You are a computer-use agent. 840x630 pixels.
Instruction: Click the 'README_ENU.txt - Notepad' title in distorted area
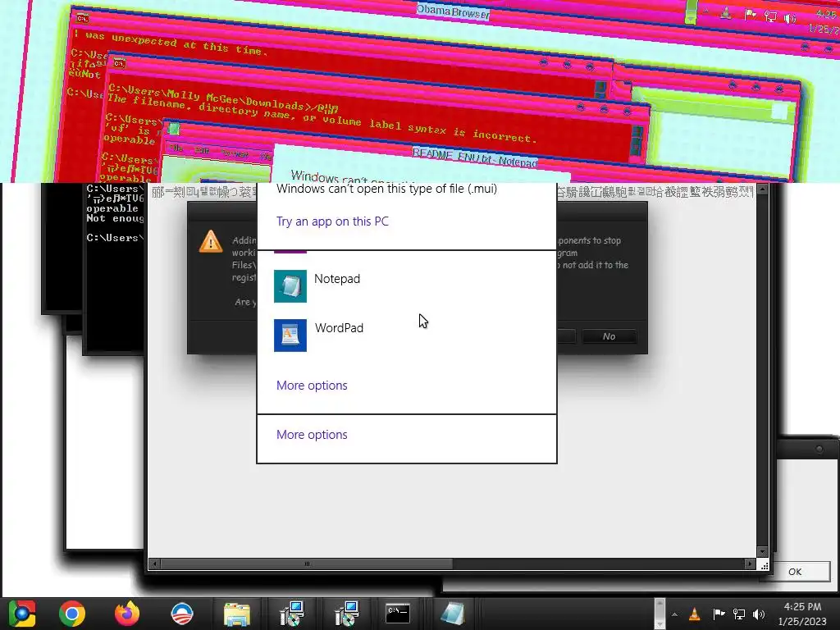(475, 158)
